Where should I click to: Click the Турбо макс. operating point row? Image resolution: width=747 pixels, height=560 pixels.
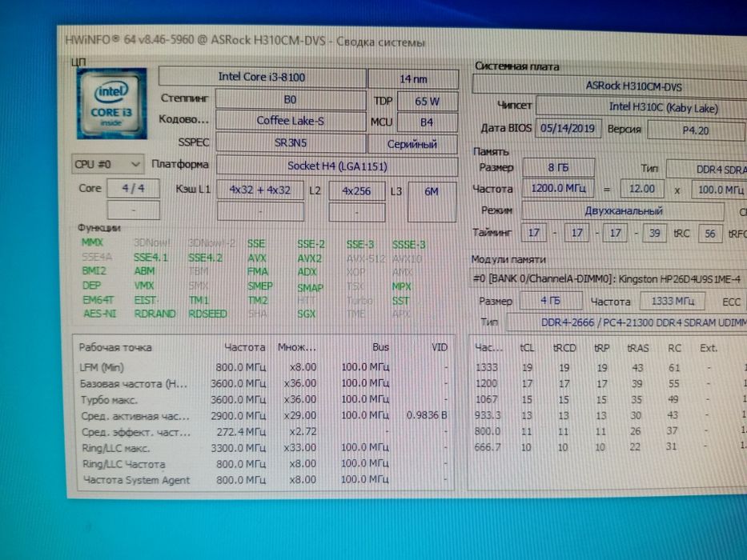coord(263,399)
